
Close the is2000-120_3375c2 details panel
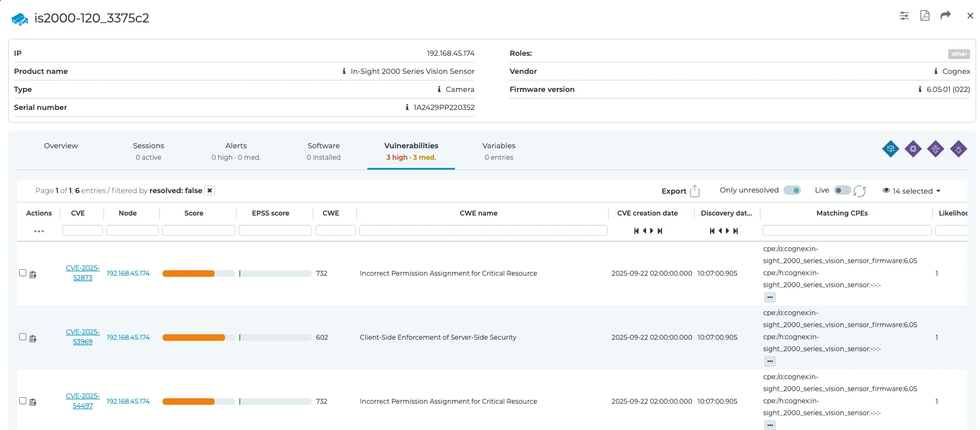pos(970,16)
